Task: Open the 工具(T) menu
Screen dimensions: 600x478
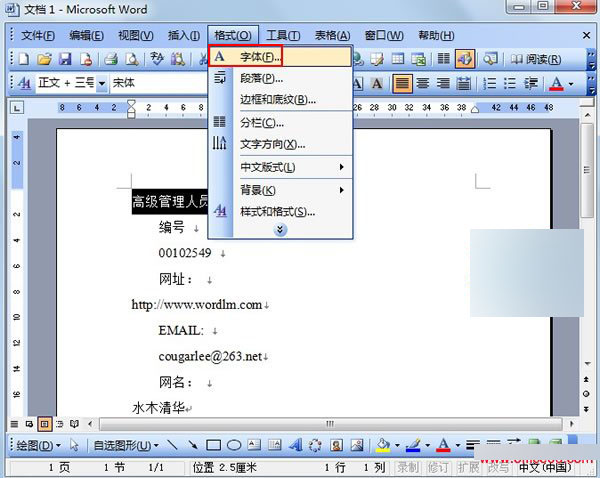Action: [283, 36]
